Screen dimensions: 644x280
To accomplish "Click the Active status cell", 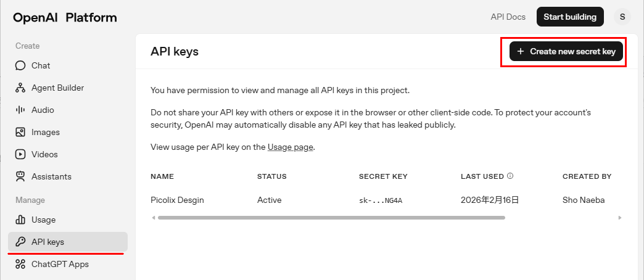I will pyautogui.click(x=270, y=200).
